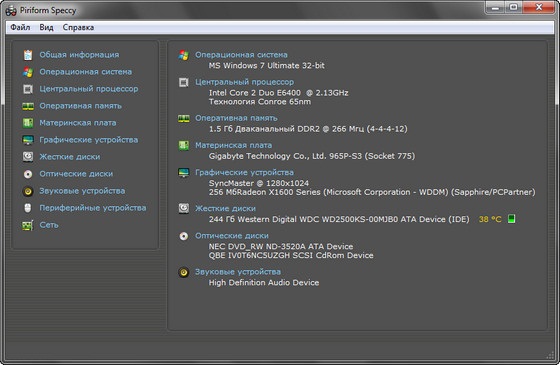The image size is (560, 365).
Task: Click the Windows flag icon in sidebar
Action: click(x=28, y=72)
